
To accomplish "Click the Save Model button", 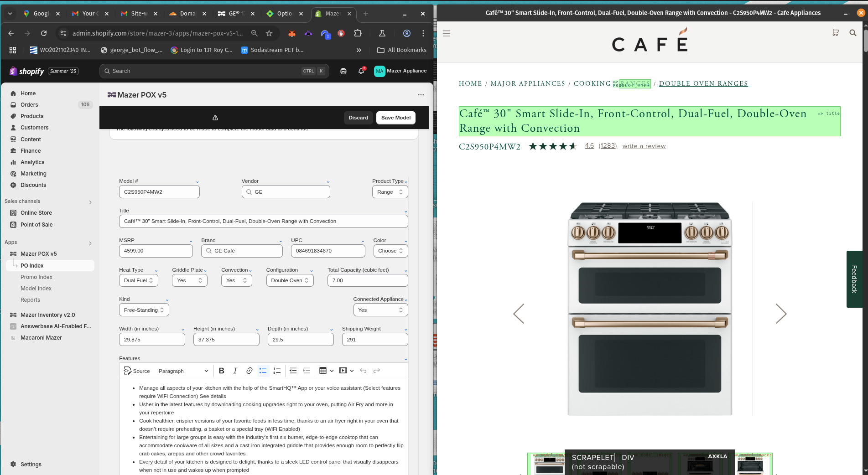I will pos(395,118).
